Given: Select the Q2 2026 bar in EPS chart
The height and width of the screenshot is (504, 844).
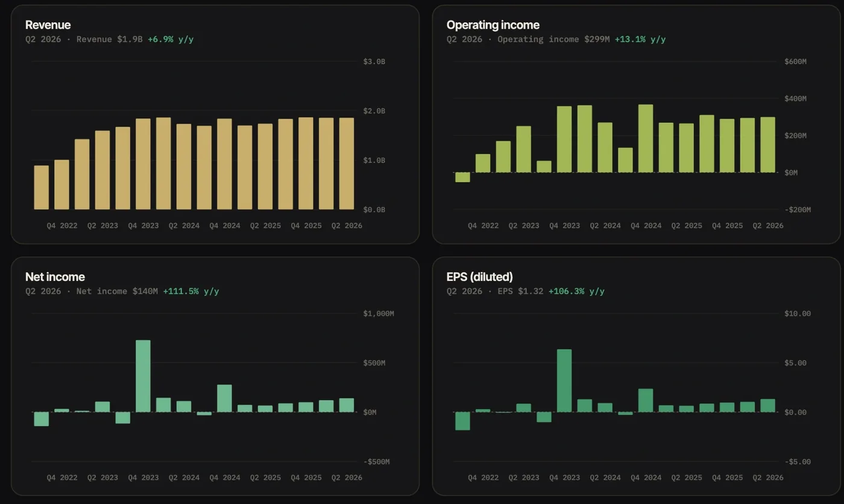Looking at the screenshot, I should 768,406.
